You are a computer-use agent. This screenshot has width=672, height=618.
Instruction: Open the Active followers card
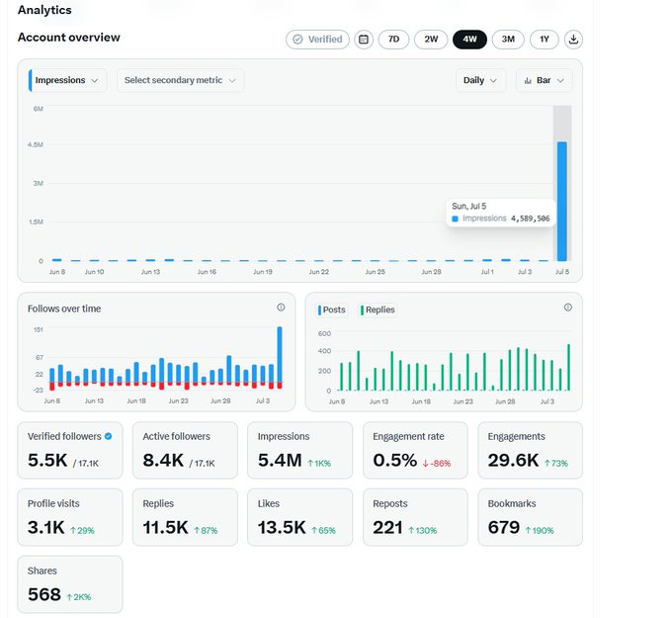pyautogui.click(x=185, y=450)
